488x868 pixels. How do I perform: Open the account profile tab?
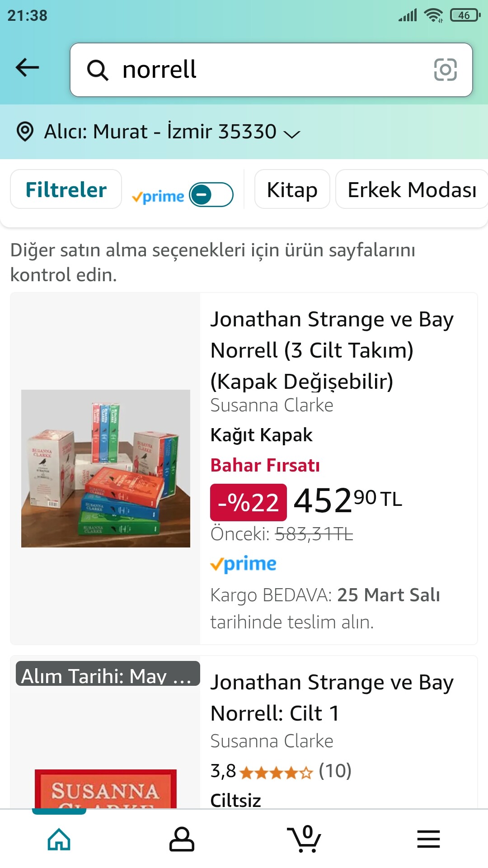(x=182, y=840)
